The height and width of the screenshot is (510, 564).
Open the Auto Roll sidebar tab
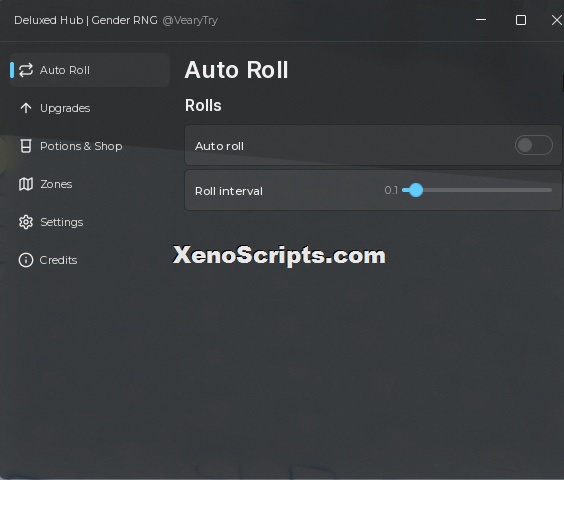(x=90, y=70)
